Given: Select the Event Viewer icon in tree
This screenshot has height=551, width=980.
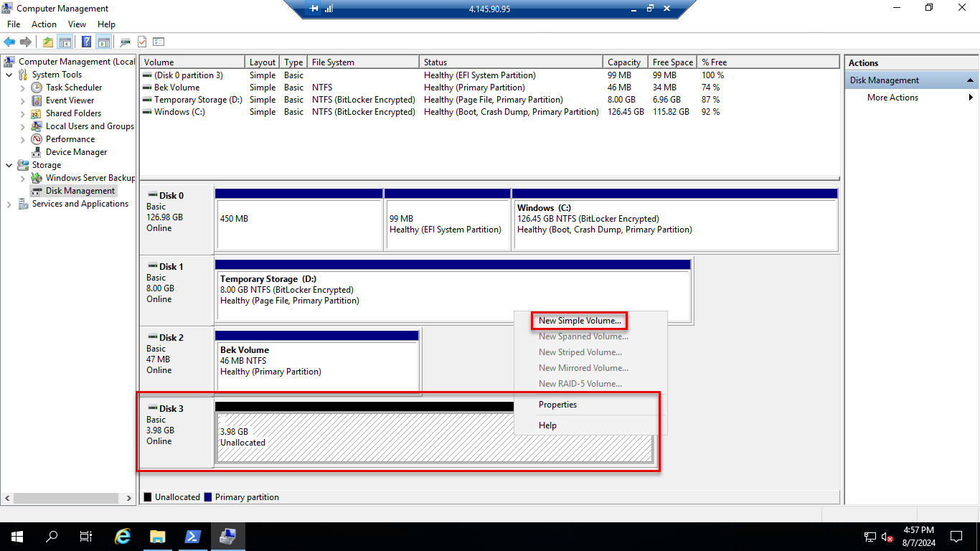Looking at the screenshot, I should (x=37, y=100).
